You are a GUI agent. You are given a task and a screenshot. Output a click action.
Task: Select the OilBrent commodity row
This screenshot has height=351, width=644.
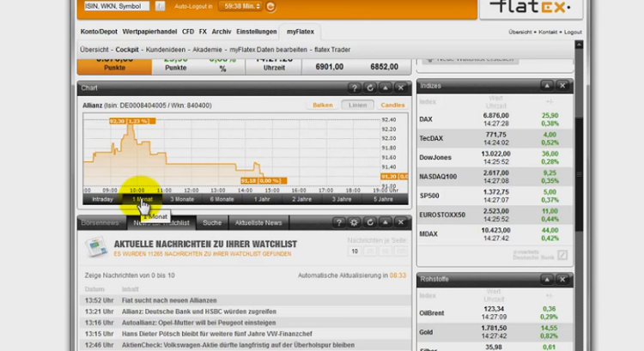[495, 313]
